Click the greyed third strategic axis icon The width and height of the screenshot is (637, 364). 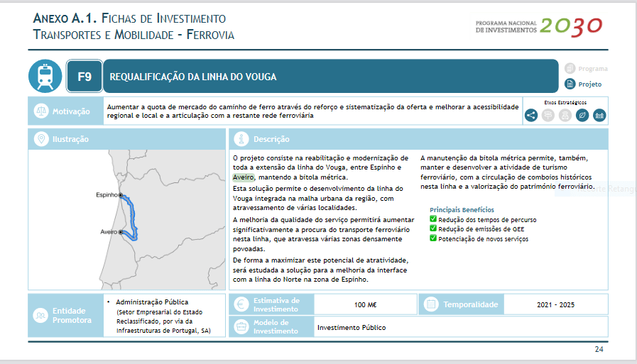tap(565, 115)
